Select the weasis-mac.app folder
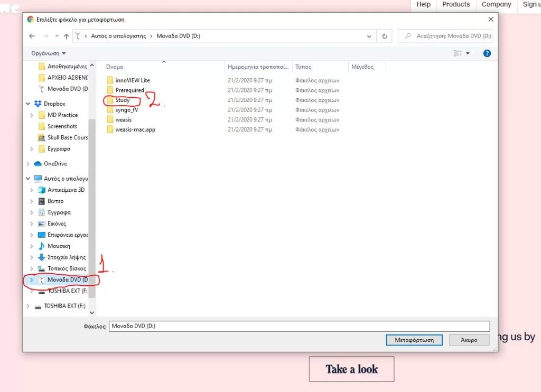 [x=135, y=129]
